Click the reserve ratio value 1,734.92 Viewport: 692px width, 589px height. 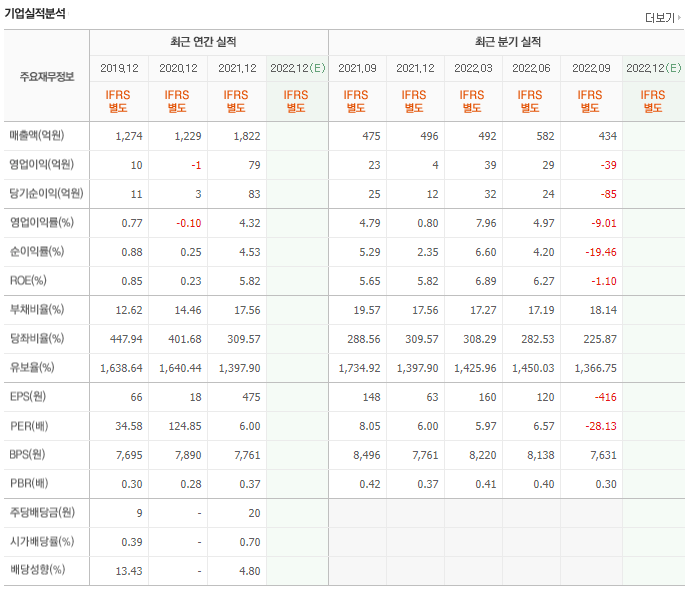click(360, 368)
